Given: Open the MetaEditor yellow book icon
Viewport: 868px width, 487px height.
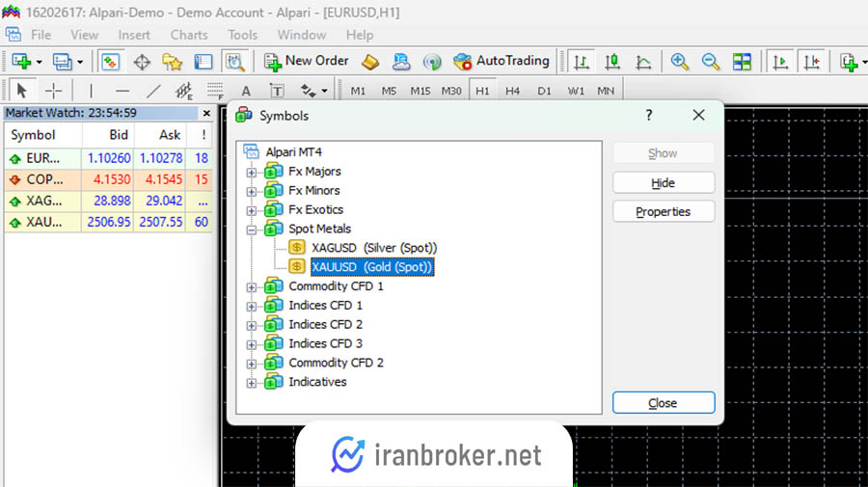Looking at the screenshot, I should point(370,62).
